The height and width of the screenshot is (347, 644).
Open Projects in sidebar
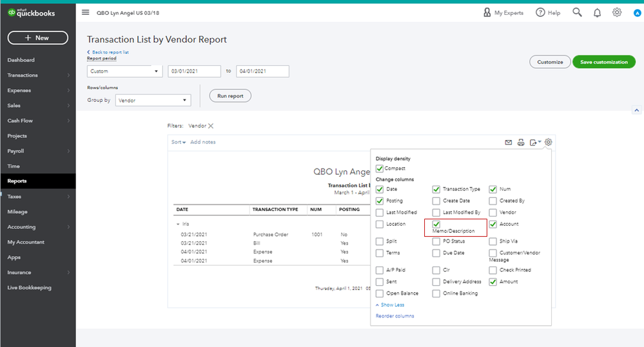click(17, 136)
